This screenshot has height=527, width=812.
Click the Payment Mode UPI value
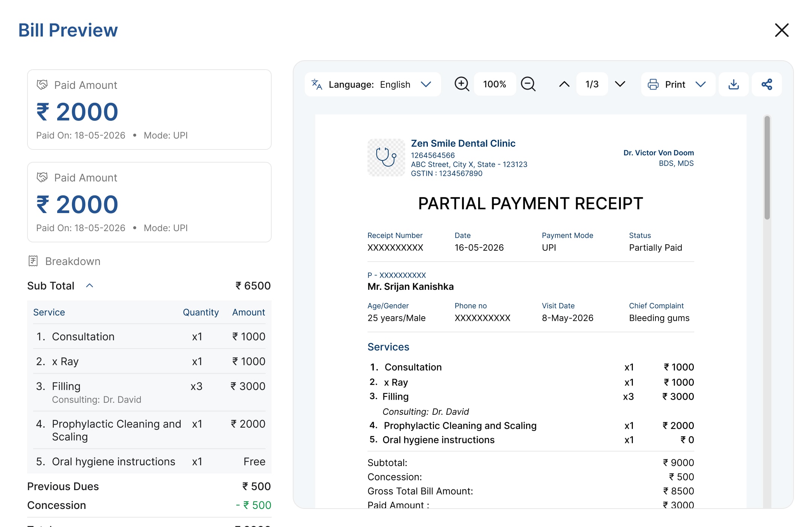(x=549, y=248)
